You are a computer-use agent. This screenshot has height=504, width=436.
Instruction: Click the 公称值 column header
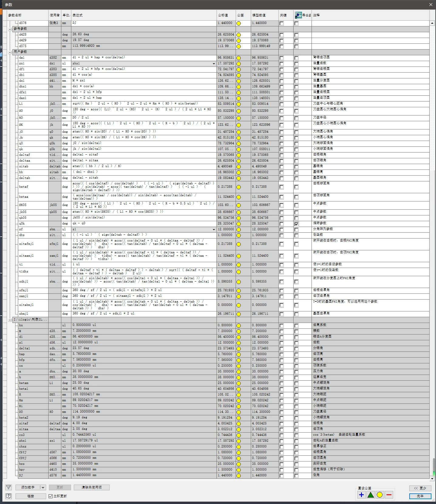coord(226,15)
